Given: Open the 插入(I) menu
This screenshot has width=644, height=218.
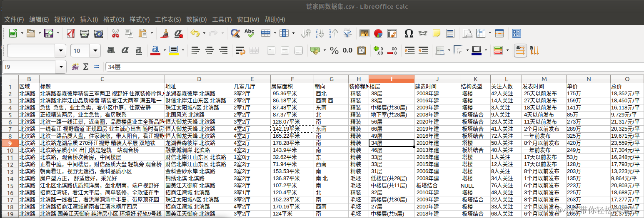Looking at the screenshot, I should 89,20.
